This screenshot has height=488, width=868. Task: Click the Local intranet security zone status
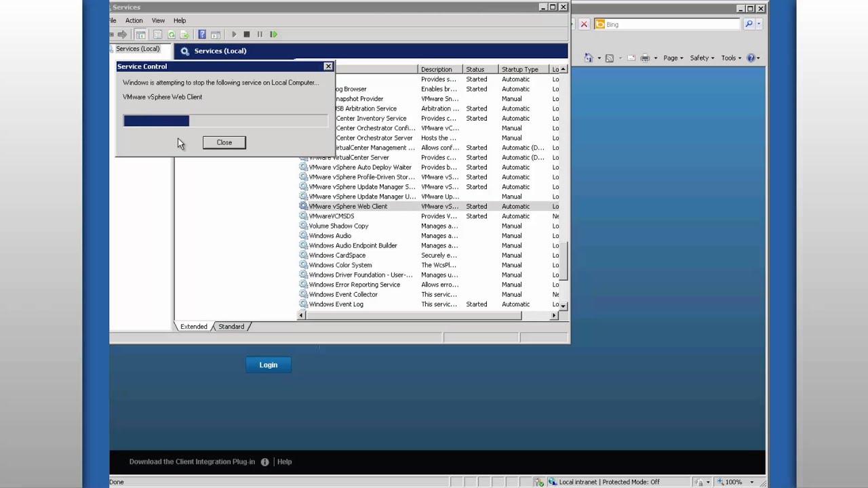[604, 482]
